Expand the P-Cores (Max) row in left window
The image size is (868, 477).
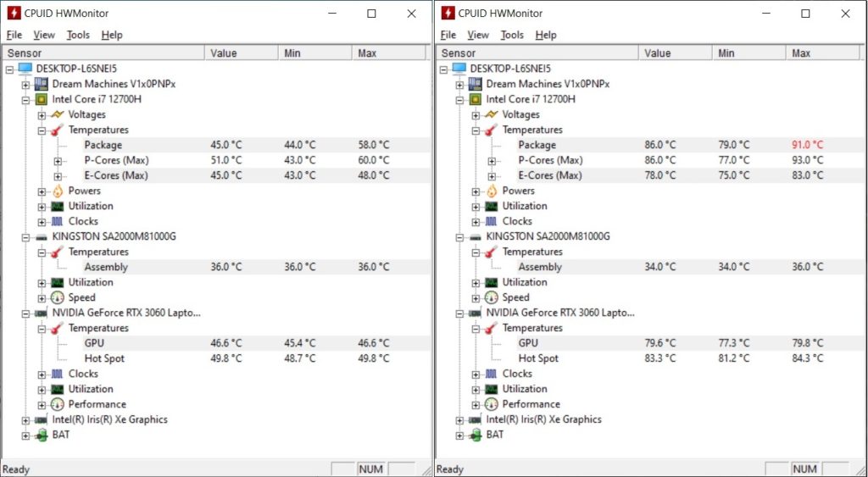[58, 160]
